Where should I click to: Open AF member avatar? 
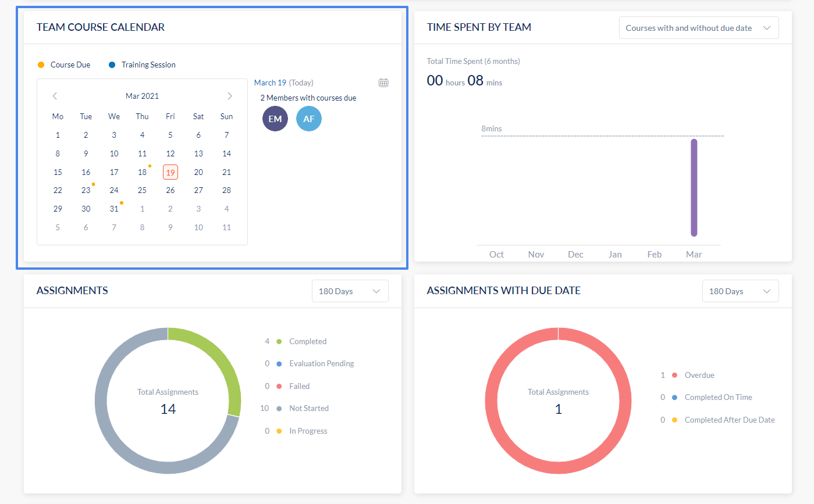click(x=309, y=119)
